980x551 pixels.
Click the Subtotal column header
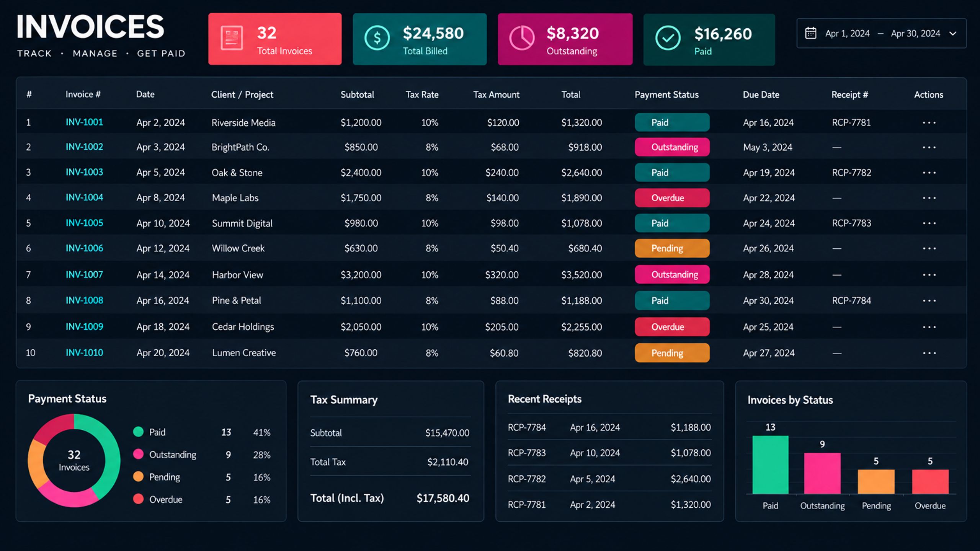[x=357, y=95]
